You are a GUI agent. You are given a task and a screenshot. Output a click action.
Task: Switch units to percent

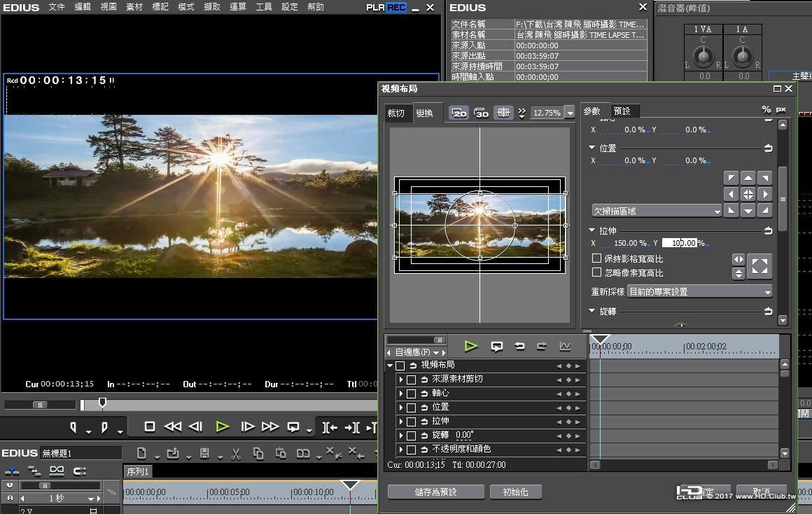point(766,109)
